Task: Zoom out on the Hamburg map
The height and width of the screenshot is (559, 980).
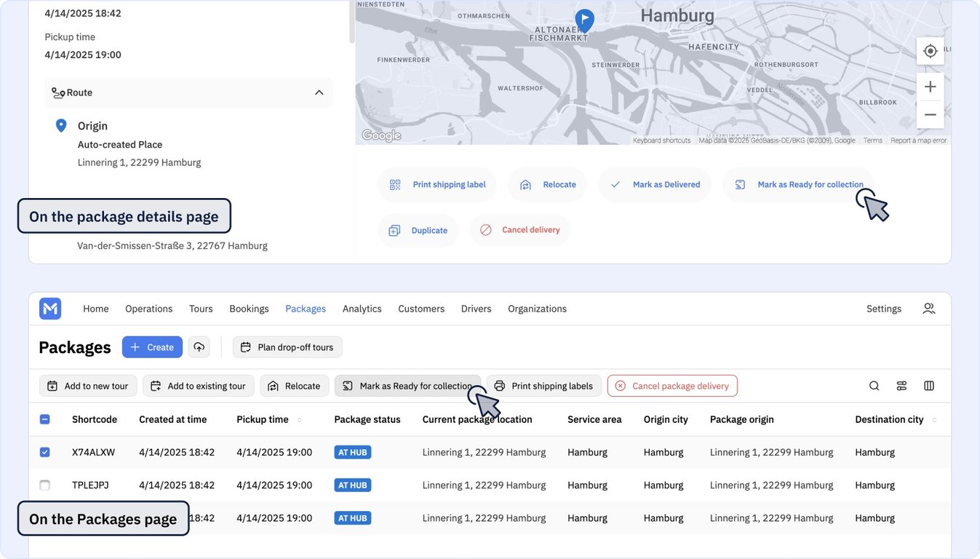Action: pos(930,114)
